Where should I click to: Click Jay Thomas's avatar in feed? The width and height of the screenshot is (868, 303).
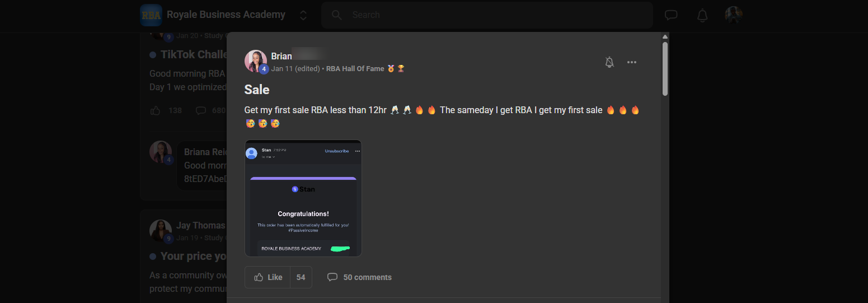(161, 230)
